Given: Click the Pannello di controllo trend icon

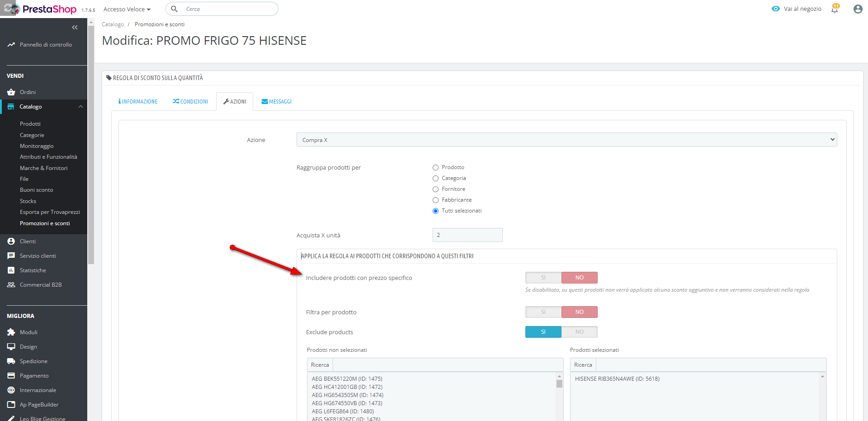Looking at the screenshot, I should click(x=11, y=45).
